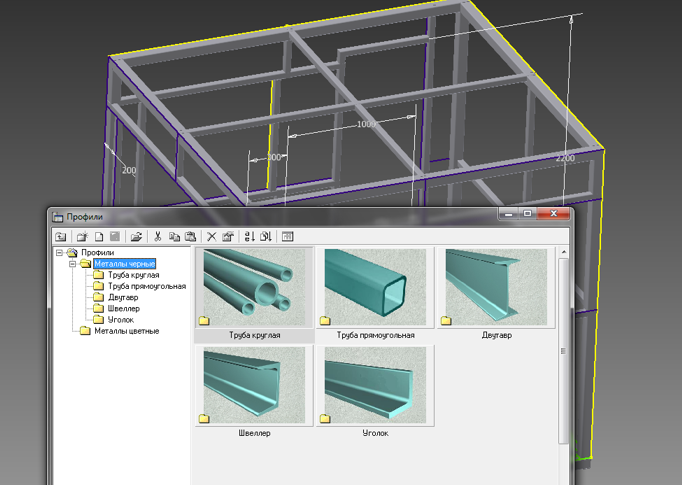The height and width of the screenshot is (485, 682).
Task: Select Металлы цветные folder in tree
Action: point(126,331)
